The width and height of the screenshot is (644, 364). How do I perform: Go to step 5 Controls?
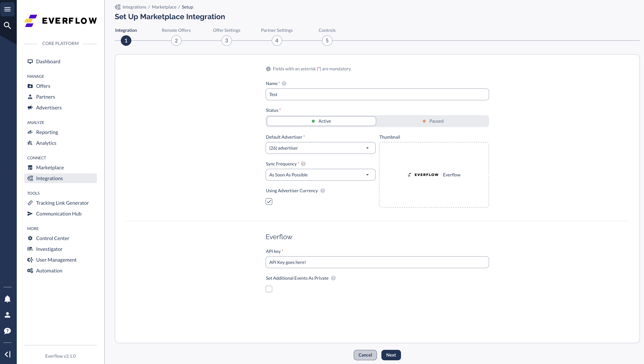click(x=327, y=41)
